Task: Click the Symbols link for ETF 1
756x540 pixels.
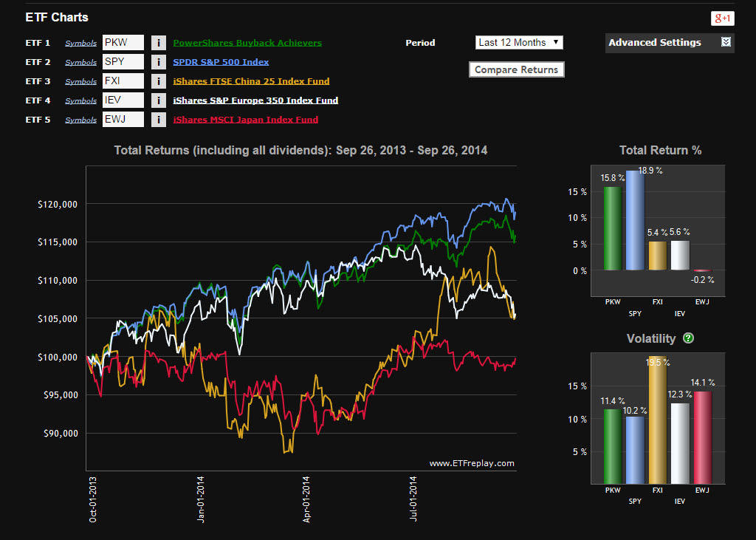Action: click(80, 43)
